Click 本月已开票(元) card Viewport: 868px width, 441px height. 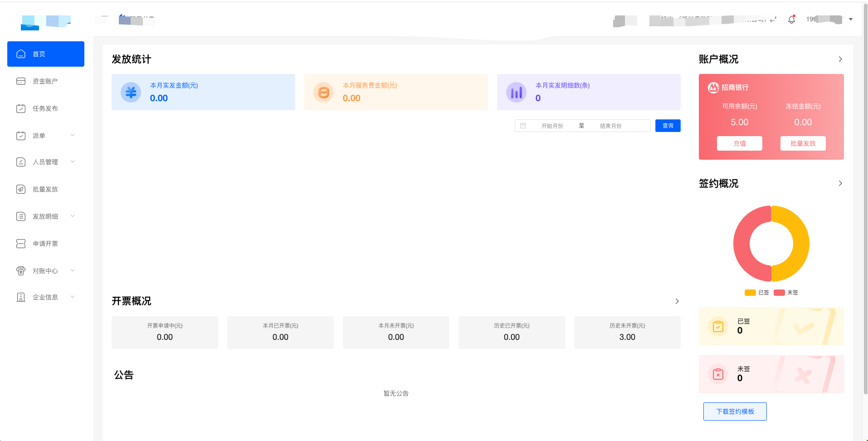point(280,333)
